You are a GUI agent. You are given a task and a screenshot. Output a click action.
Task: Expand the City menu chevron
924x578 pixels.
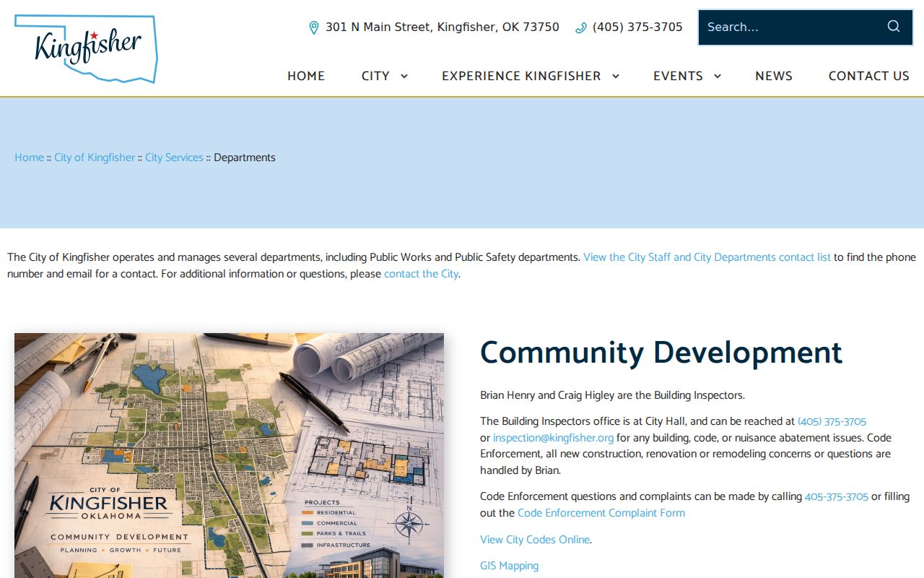pos(404,76)
